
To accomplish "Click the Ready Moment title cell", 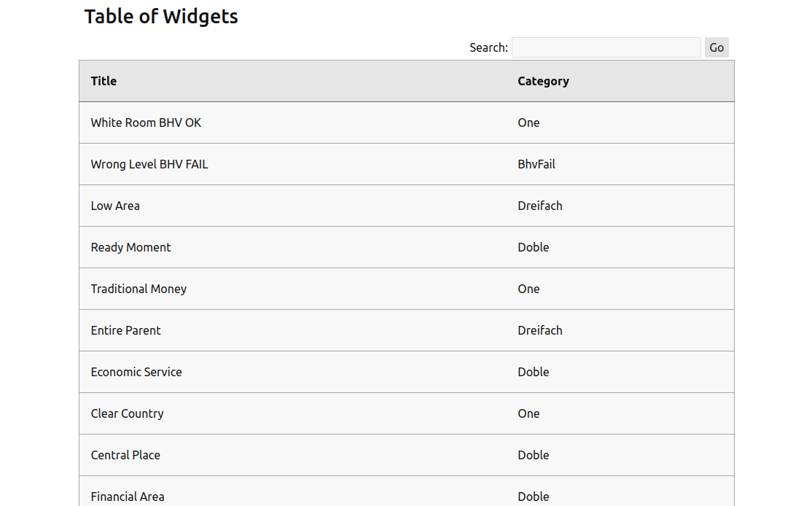I will tap(131, 247).
